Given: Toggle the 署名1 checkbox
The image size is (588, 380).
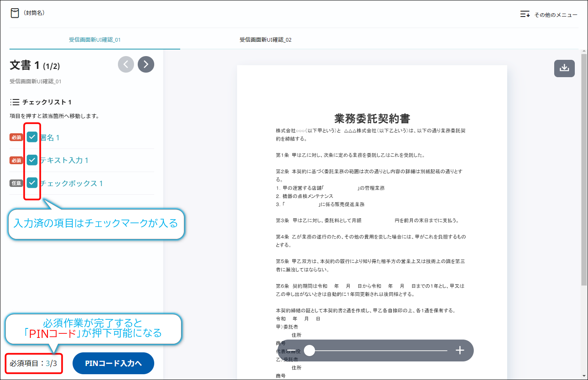Looking at the screenshot, I should point(32,137).
